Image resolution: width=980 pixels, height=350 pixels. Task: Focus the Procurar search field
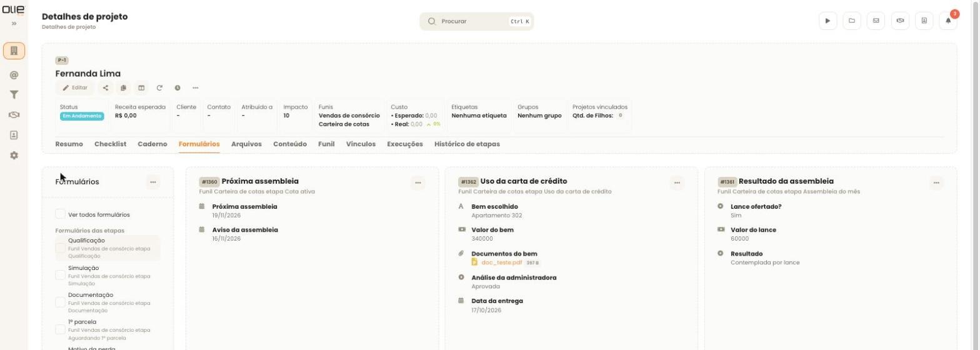coord(476,21)
